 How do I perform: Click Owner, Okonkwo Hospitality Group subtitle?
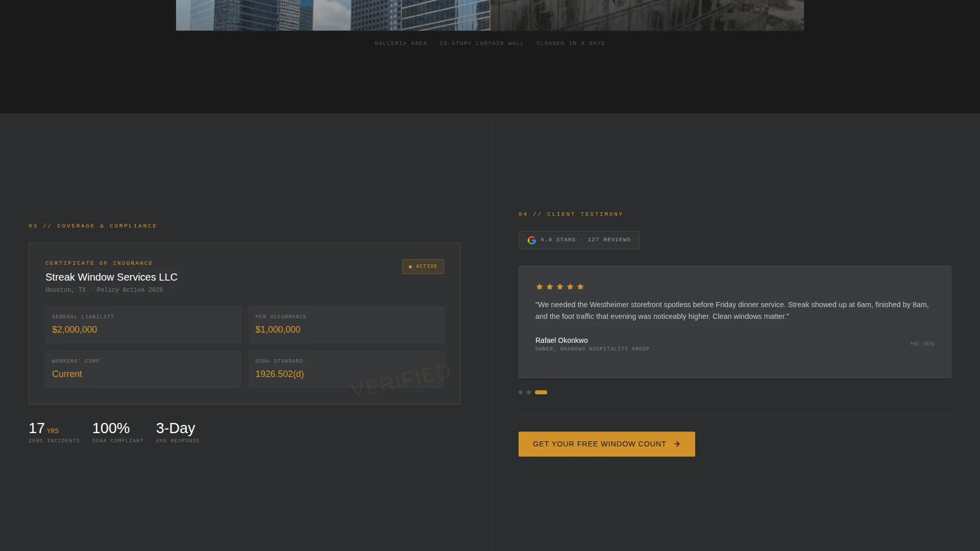(x=593, y=349)
